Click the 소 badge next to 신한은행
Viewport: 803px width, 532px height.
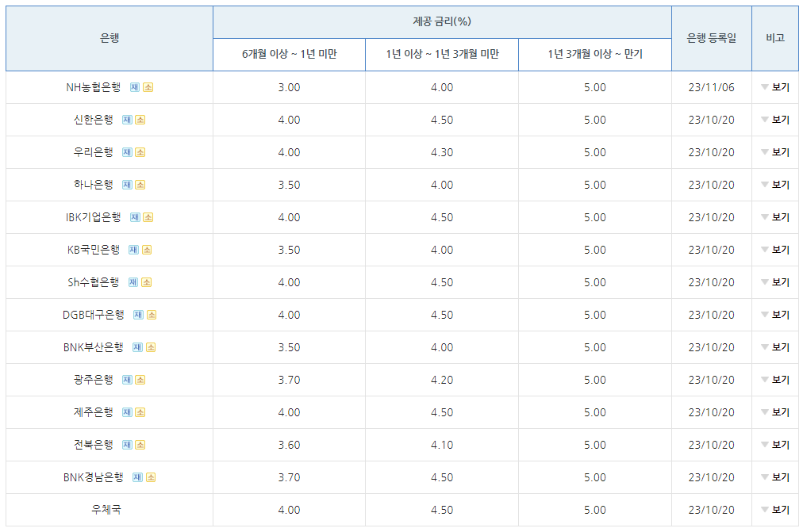[x=140, y=120]
